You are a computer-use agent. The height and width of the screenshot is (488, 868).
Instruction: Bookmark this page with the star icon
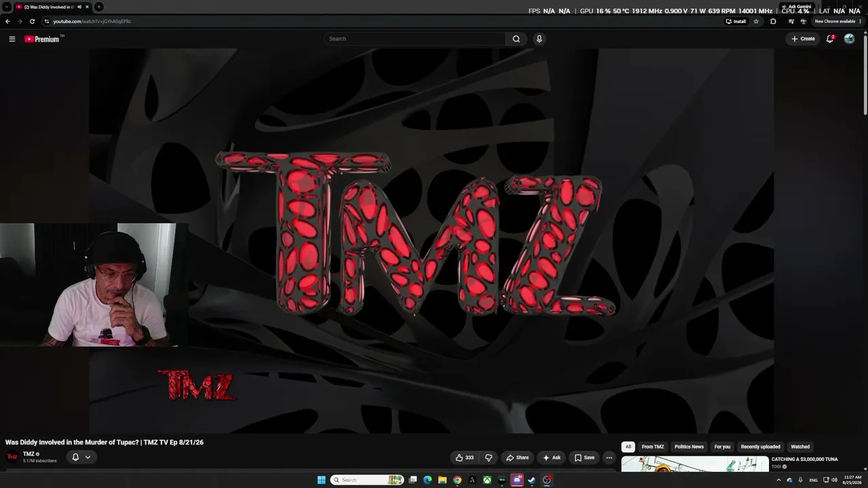point(756,21)
